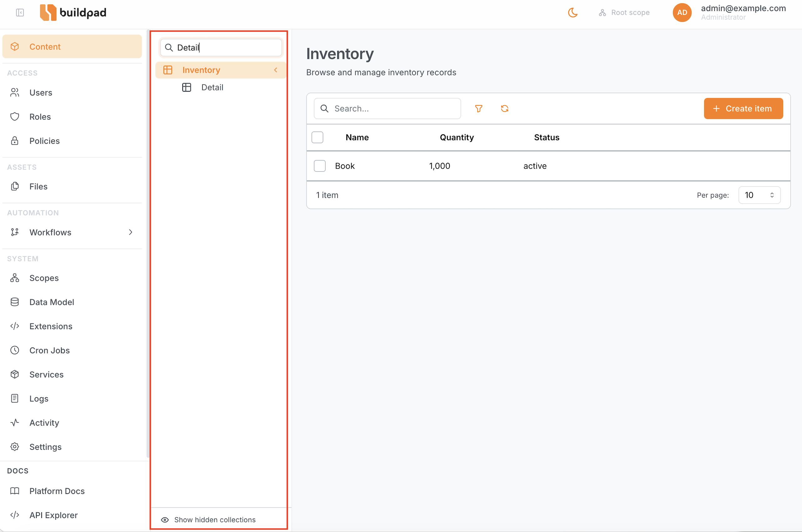Focus the inventory Search... field
This screenshot has height=532, width=802.
click(387, 108)
